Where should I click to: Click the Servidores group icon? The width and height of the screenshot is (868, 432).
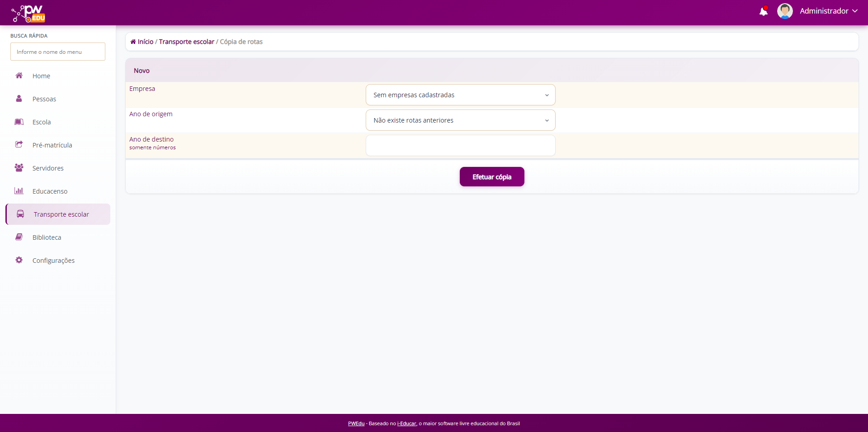click(x=19, y=168)
